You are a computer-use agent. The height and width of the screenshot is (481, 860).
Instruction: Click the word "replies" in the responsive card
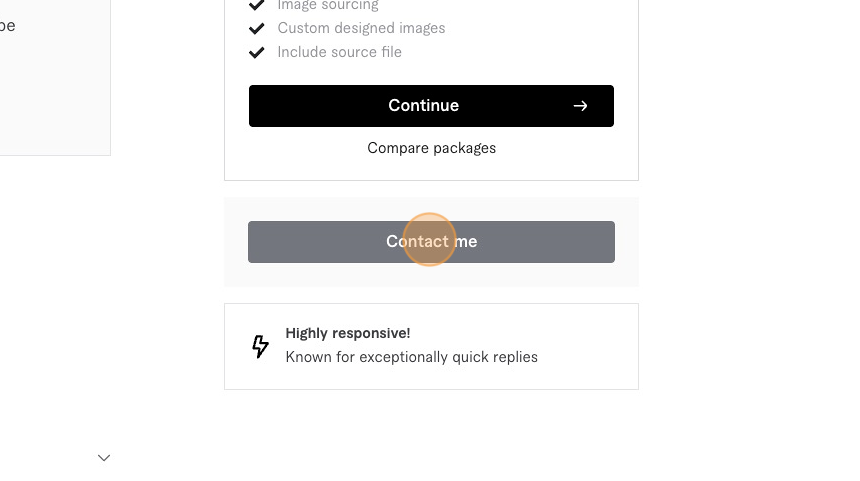[515, 358]
